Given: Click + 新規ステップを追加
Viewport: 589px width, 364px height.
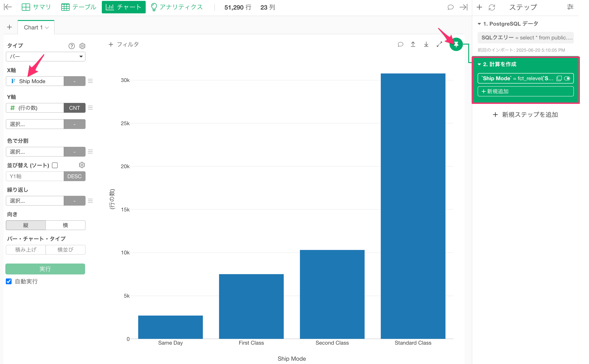Looking at the screenshot, I should [526, 115].
